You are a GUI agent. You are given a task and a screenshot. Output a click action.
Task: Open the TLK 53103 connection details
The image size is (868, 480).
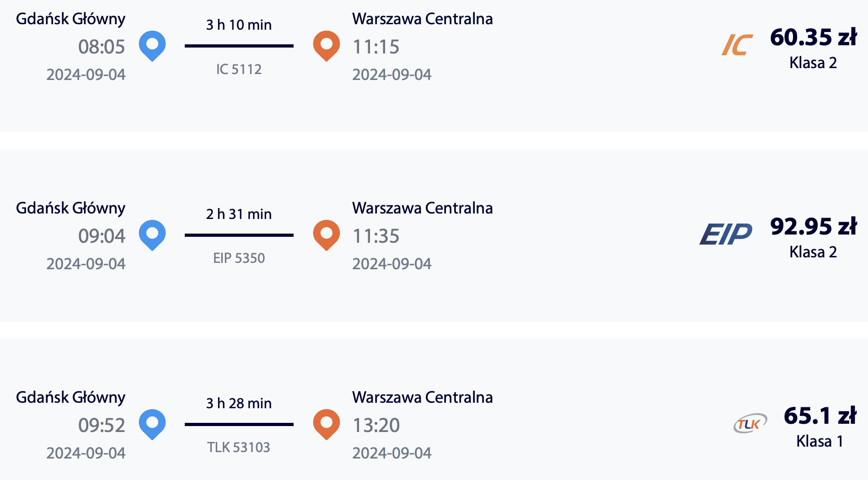tap(239, 447)
